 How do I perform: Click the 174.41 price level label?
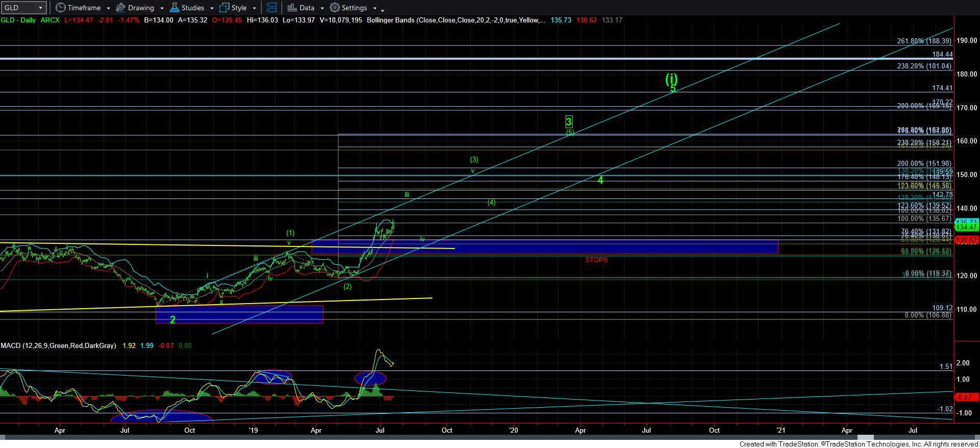[x=942, y=88]
